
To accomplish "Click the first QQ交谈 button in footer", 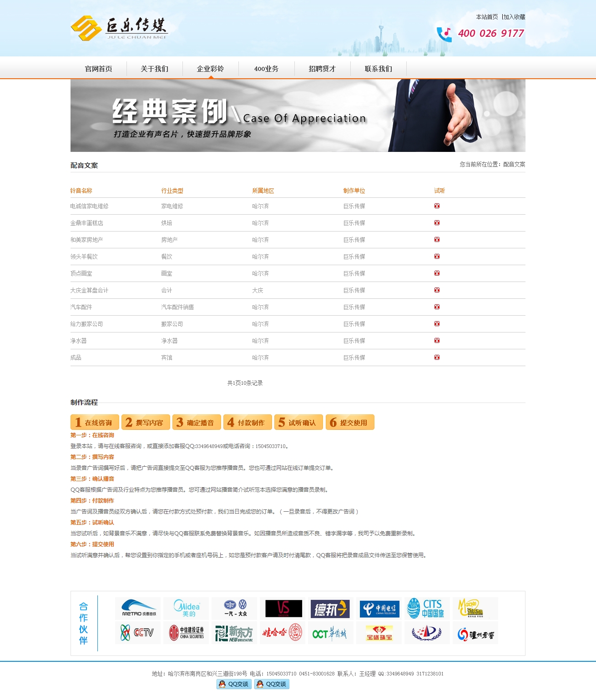I will [234, 684].
